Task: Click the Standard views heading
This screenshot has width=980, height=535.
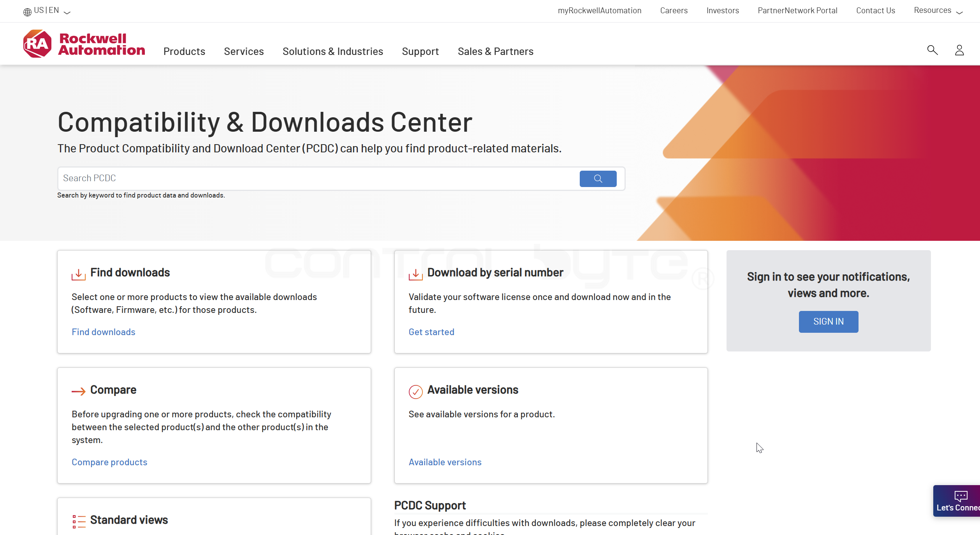Action: click(129, 520)
